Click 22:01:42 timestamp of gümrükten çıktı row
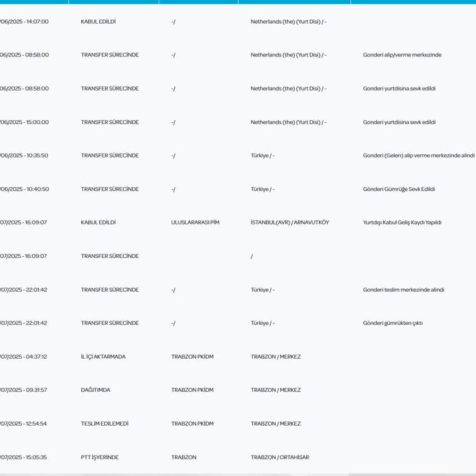The width and height of the screenshot is (476, 476). pos(24,323)
